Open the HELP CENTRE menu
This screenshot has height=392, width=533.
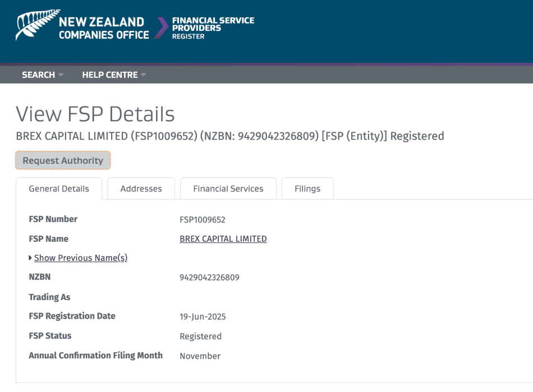click(x=114, y=75)
